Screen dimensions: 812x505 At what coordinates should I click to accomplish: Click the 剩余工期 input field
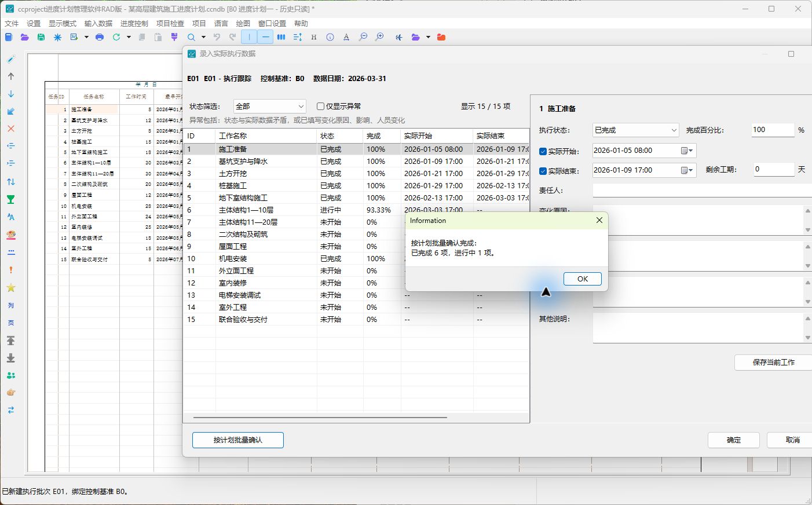click(773, 170)
